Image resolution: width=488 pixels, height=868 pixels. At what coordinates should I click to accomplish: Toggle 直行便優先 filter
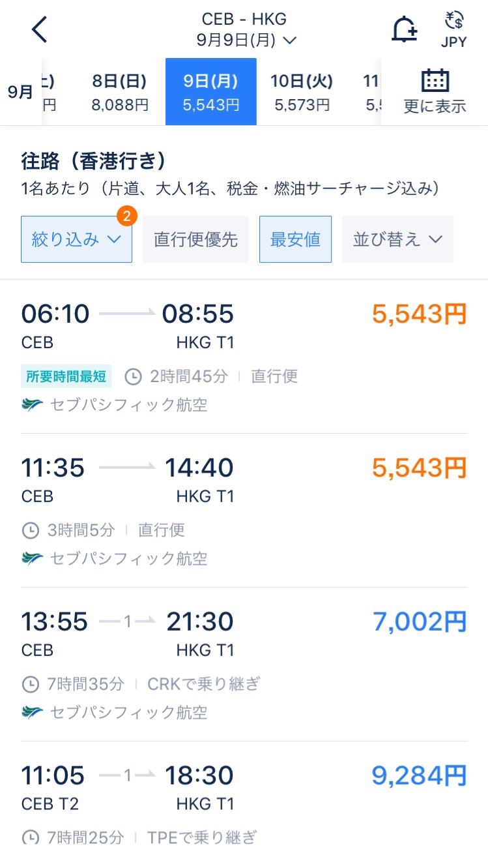[195, 239]
